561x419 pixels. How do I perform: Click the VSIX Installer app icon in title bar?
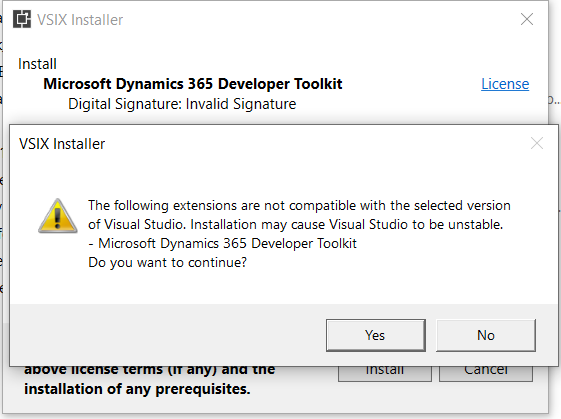pyautogui.click(x=22, y=19)
